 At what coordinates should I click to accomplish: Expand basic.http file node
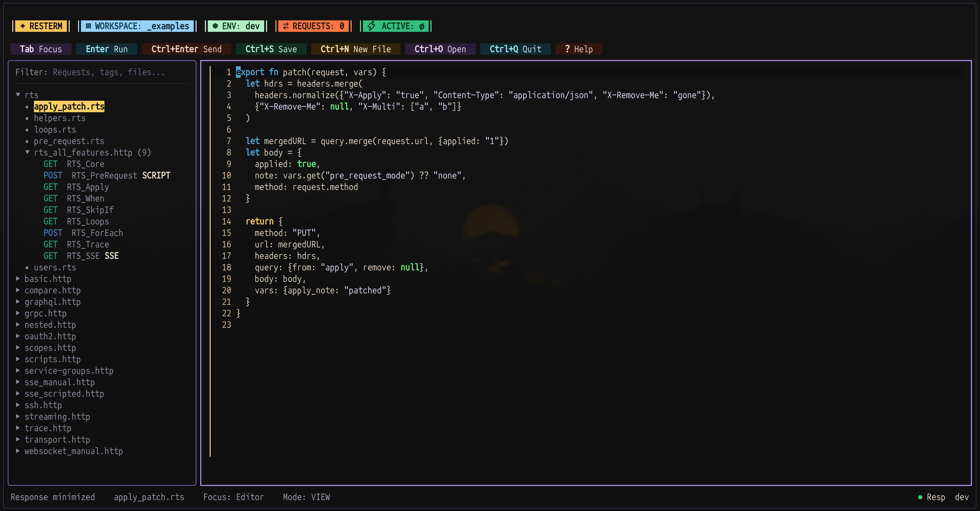coord(18,279)
